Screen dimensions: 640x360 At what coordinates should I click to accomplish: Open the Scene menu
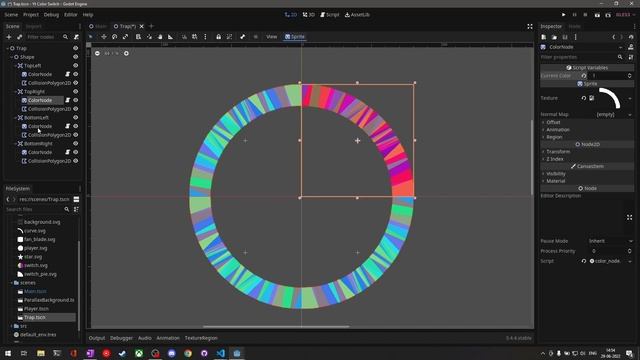(11, 15)
